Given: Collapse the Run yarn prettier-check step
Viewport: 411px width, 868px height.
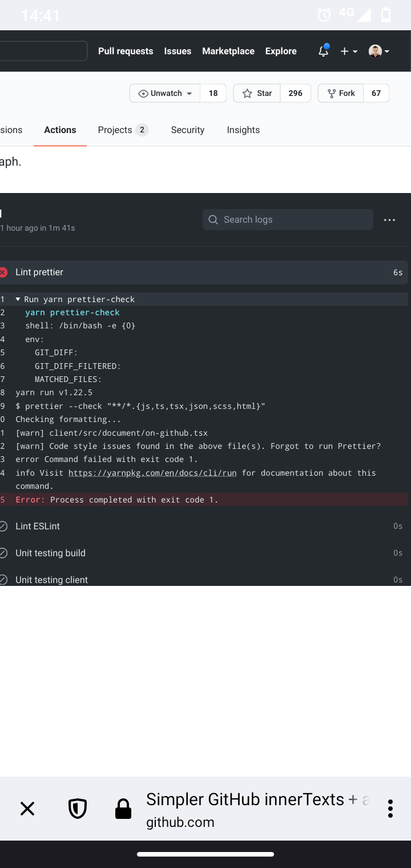Looking at the screenshot, I should point(18,299).
